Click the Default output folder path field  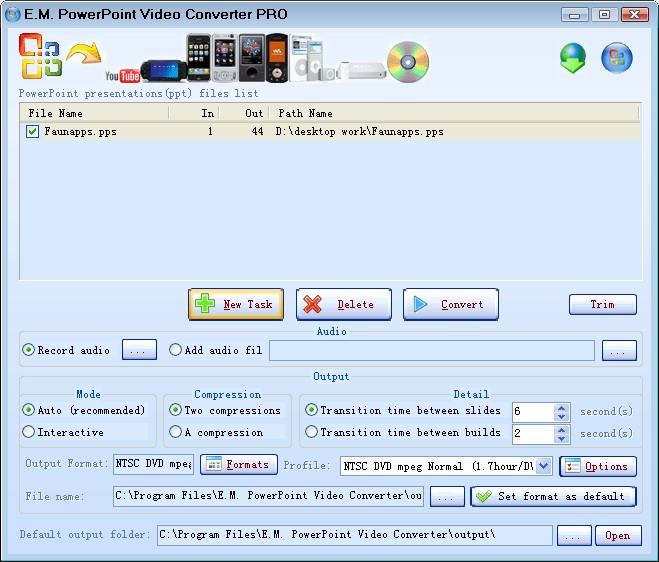[354, 535]
